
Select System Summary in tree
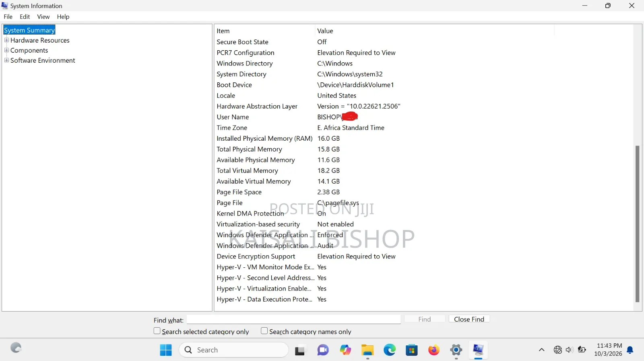click(29, 30)
